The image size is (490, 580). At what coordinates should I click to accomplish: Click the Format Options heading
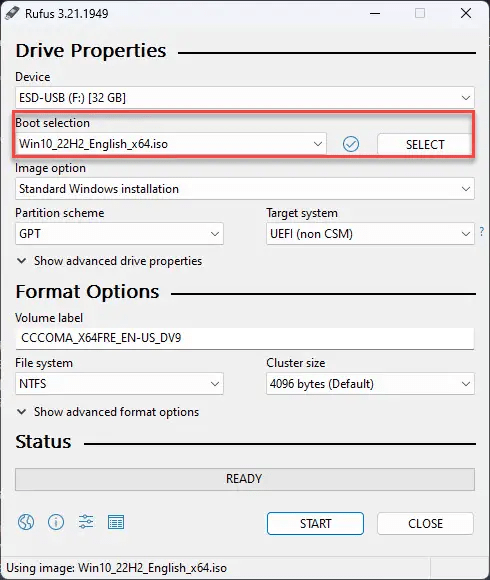[x=87, y=292]
